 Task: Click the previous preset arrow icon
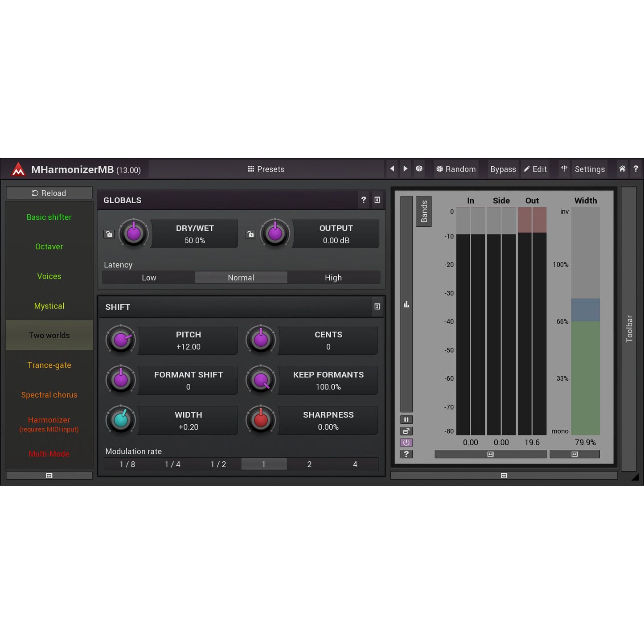click(392, 169)
